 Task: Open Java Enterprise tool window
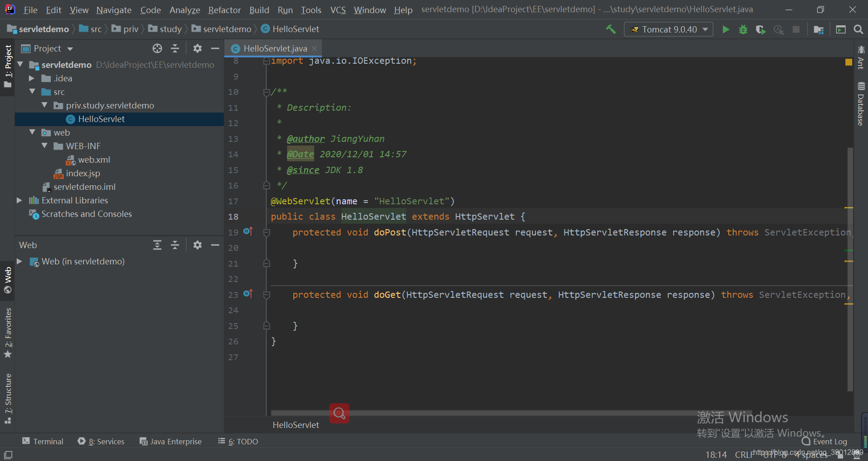(170, 442)
